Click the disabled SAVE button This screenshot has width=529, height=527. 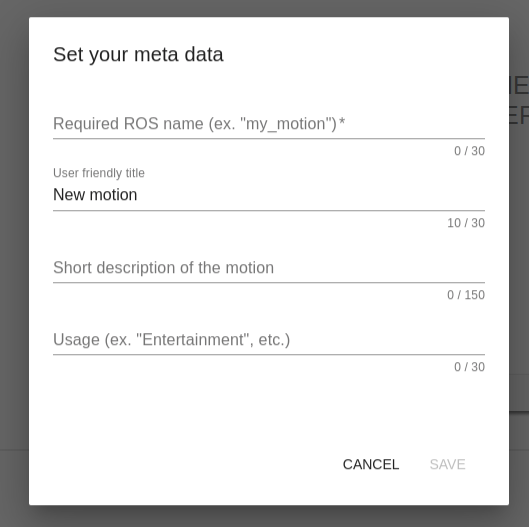pos(447,465)
